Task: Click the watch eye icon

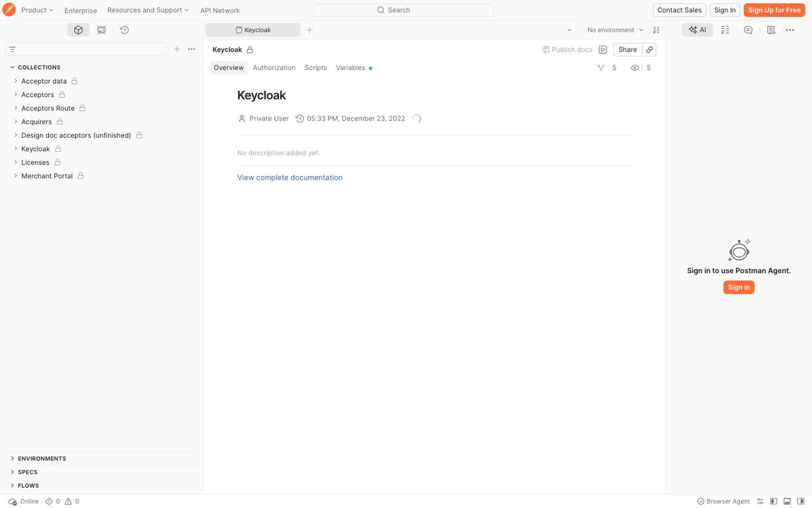Action: [x=634, y=67]
